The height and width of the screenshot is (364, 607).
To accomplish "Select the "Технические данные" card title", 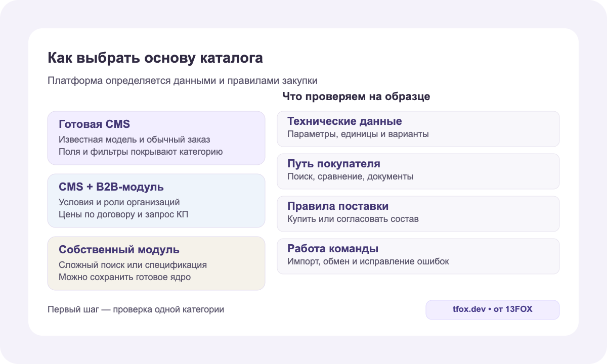I will [344, 121].
